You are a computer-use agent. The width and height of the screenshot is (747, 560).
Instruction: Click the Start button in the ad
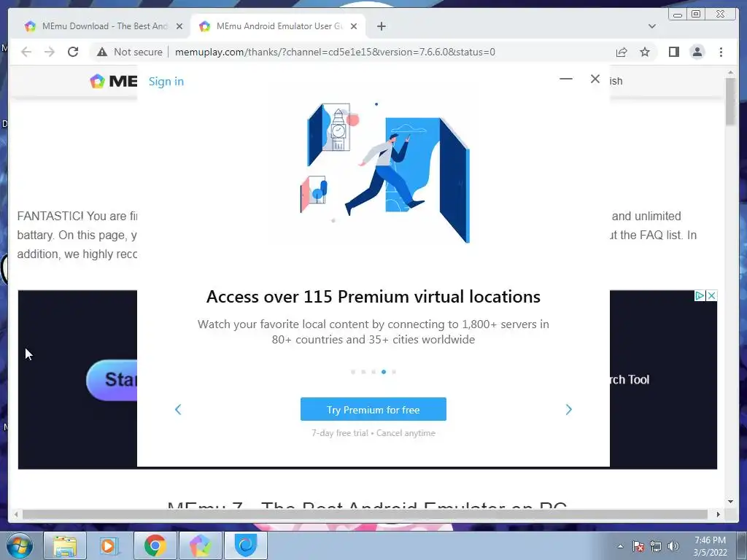[x=112, y=379]
